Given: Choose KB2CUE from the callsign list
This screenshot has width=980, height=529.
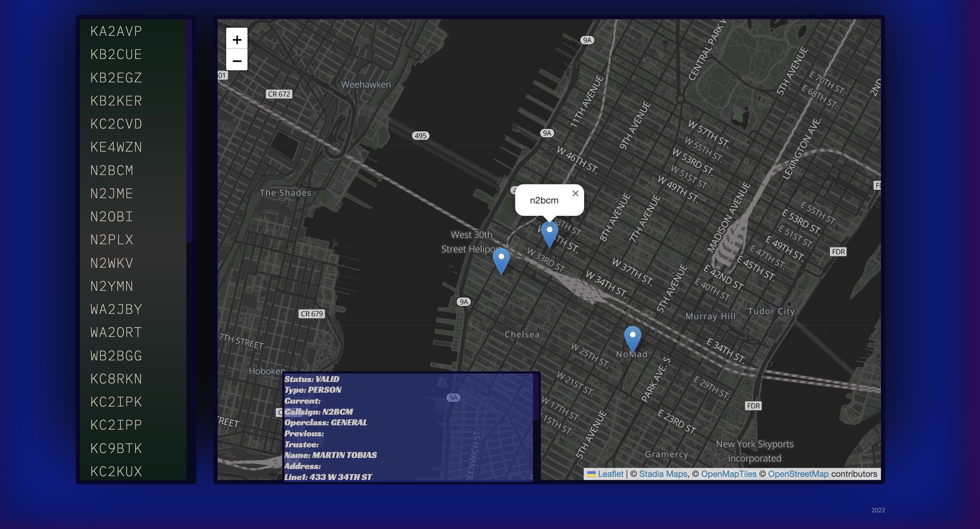Looking at the screenshot, I should point(116,54).
